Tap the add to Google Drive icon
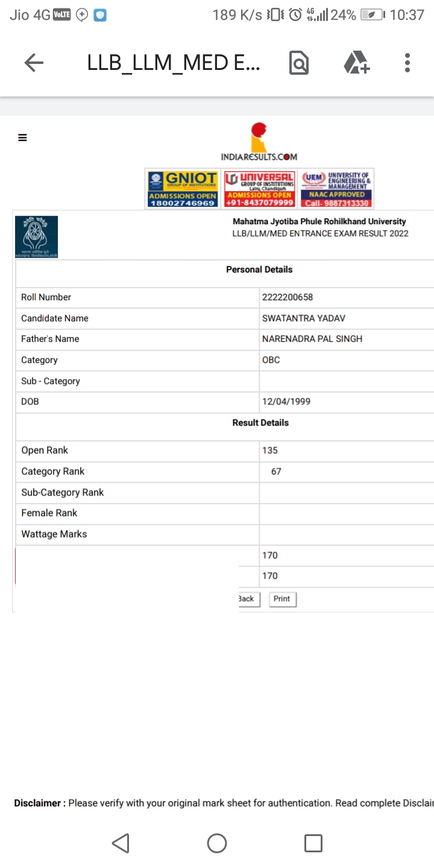This screenshot has width=434, height=868. click(x=357, y=63)
